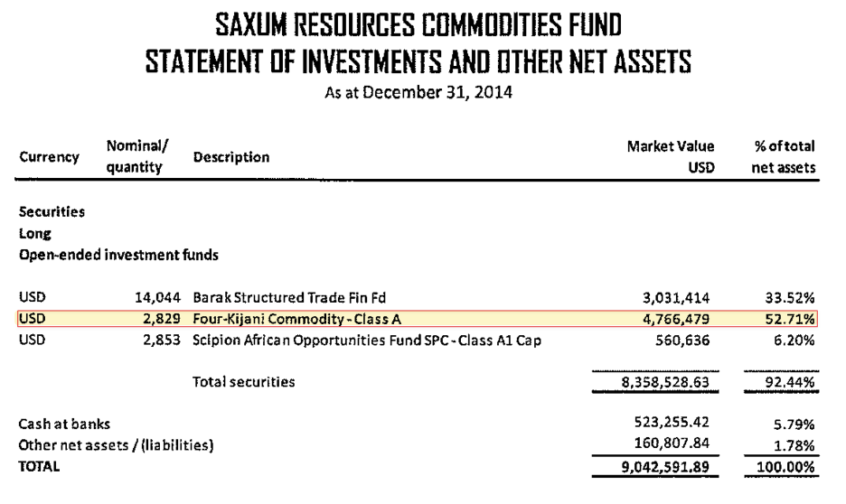Click Scipion African Opportunities Fund SPC description
The image size is (846, 504).
tap(367, 341)
